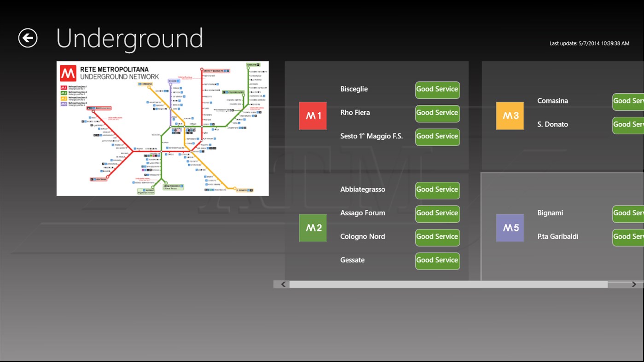Screen dimensions: 644x362
Task: Click Good Service status for Bisceglie
Action: click(x=437, y=90)
